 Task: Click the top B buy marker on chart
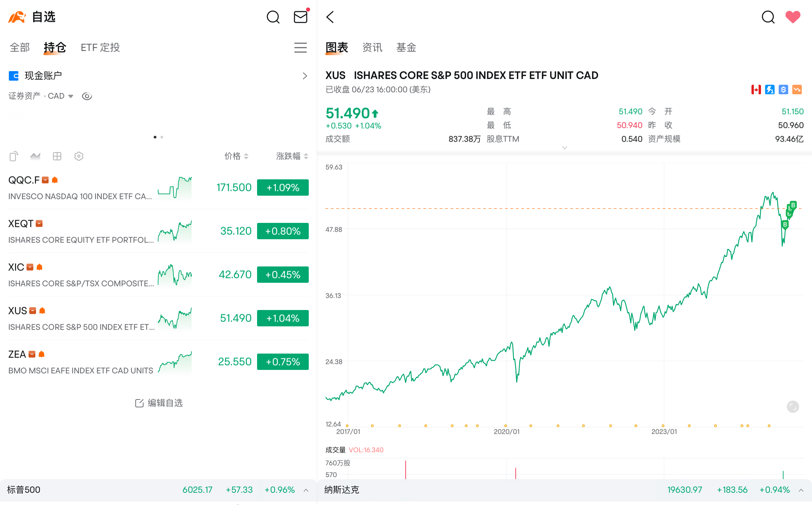pyautogui.click(x=793, y=205)
